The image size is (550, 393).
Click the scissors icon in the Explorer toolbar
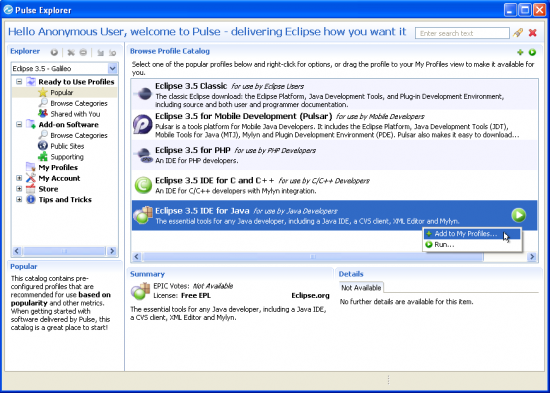tap(71, 52)
